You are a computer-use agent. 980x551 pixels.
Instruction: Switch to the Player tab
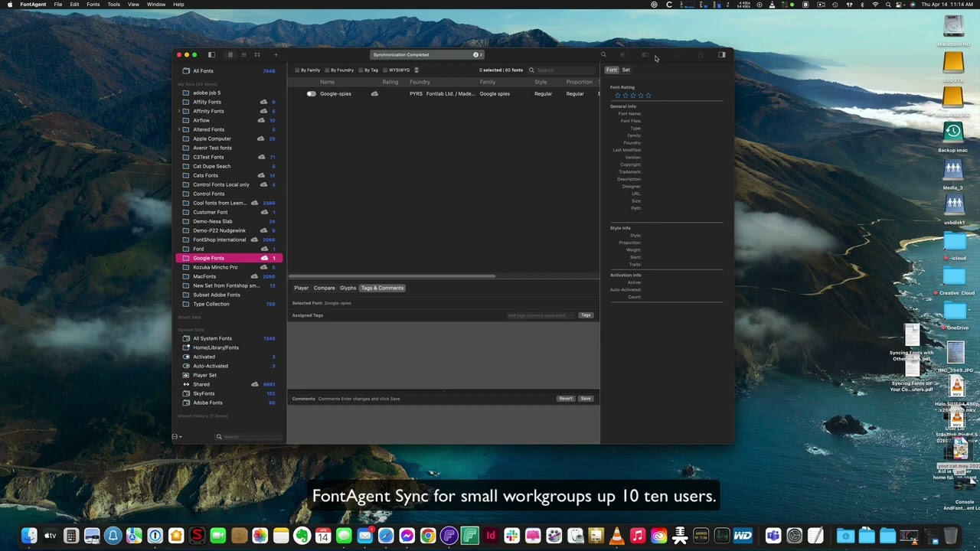click(302, 288)
